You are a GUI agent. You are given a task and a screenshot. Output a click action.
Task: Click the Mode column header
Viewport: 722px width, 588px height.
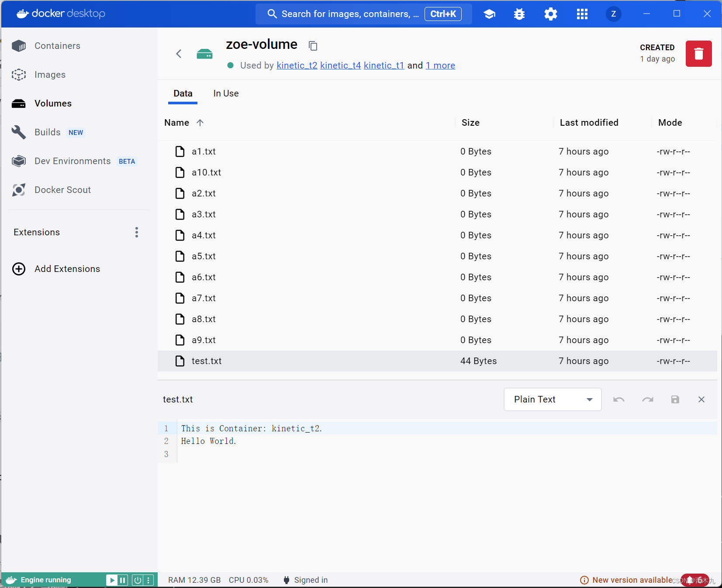click(670, 123)
